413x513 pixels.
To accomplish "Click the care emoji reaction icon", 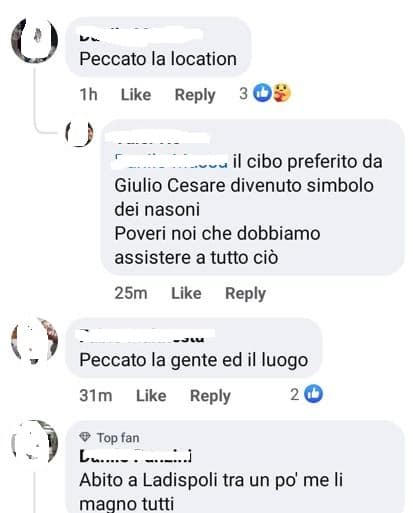I will coord(282,93).
